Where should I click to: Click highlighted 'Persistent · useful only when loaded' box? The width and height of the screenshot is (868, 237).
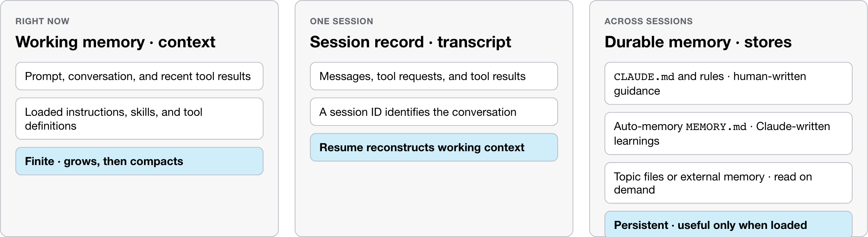click(x=729, y=224)
